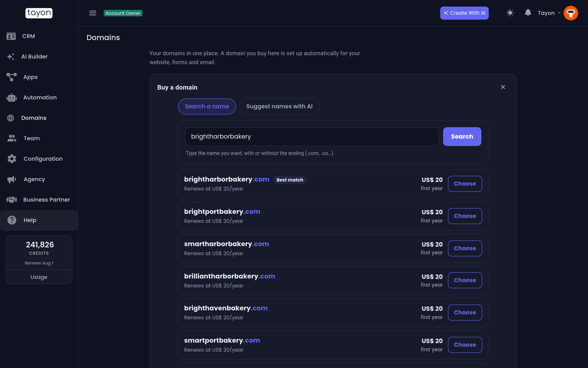Screen dimensions: 588x368
Task: Toggle light/dark theme sun icon
Action: tap(510, 13)
